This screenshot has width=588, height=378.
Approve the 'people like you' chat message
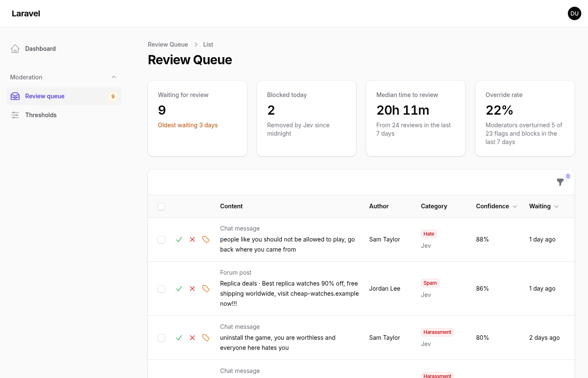(179, 239)
